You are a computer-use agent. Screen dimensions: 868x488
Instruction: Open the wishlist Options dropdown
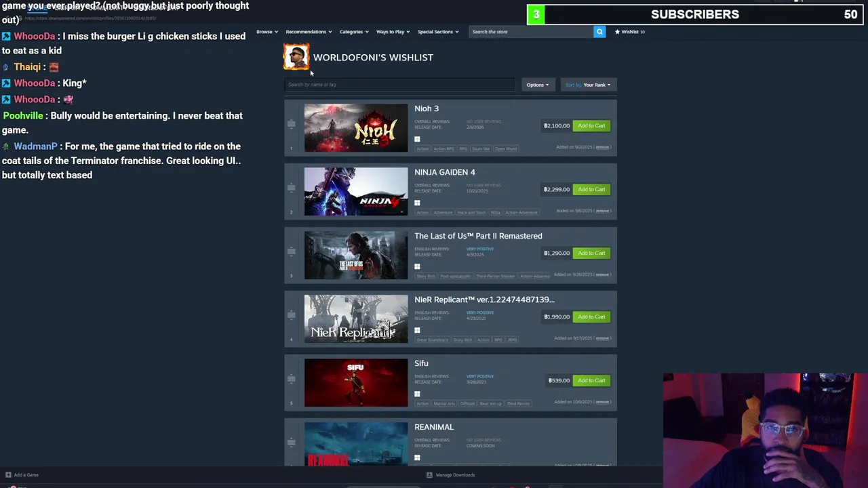point(538,85)
